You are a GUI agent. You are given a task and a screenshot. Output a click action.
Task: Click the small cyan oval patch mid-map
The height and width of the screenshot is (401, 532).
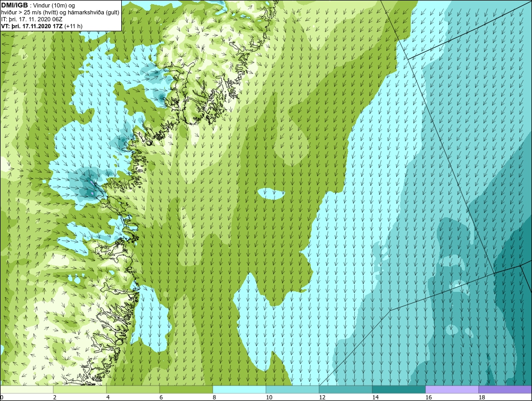coord(271,194)
